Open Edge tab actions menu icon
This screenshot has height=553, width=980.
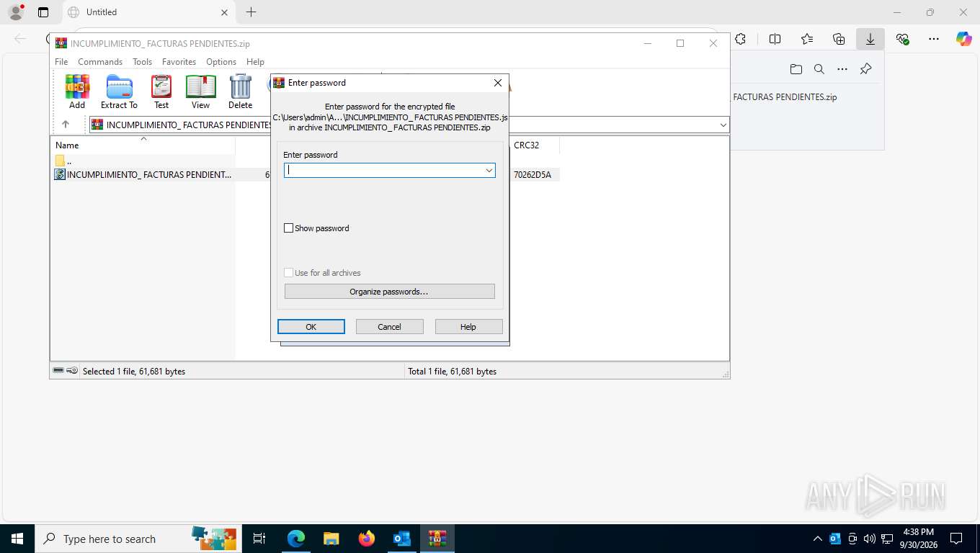pos(43,12)
